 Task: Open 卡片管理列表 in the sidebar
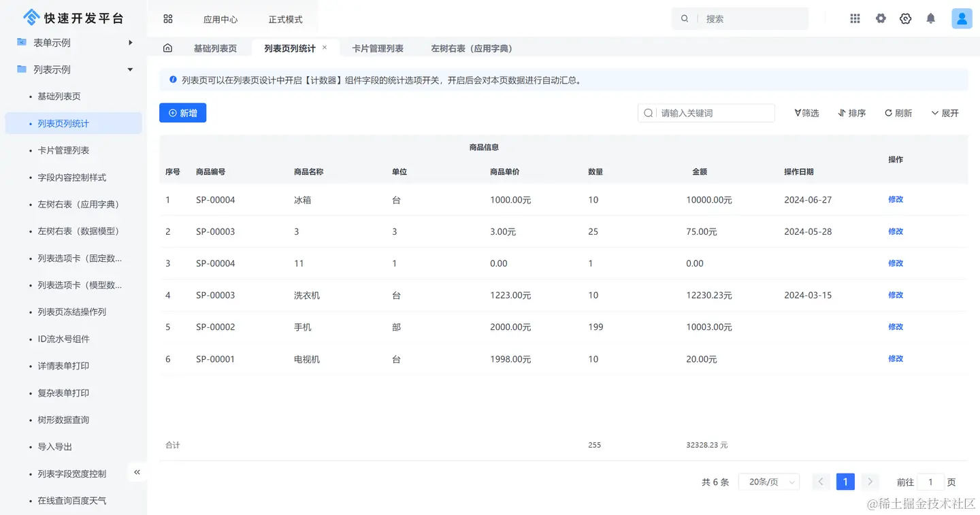click(63, 150)
